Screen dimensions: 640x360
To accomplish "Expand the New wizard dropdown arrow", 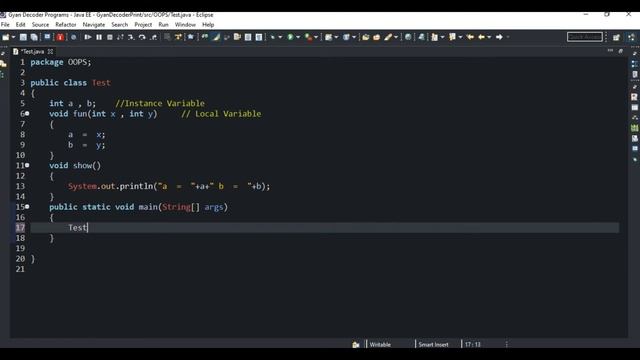I will [13, 37].
